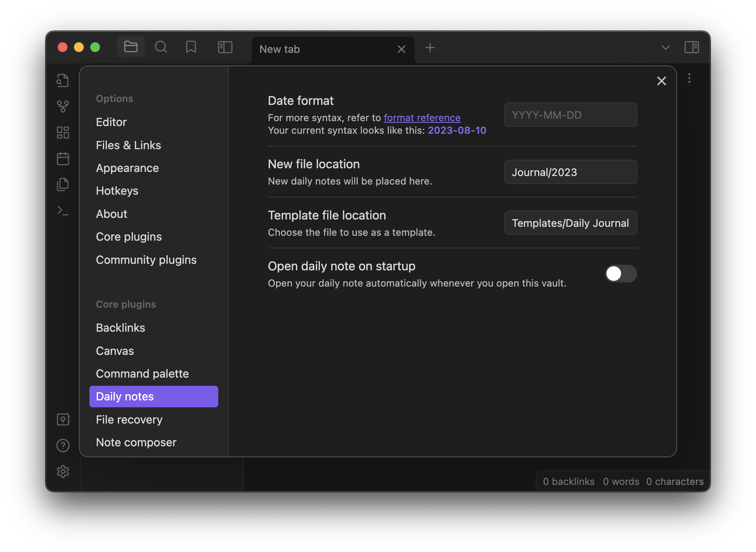Close the New tab tab
The height and width of the screenshot is (552, 756).
[402, 49]
